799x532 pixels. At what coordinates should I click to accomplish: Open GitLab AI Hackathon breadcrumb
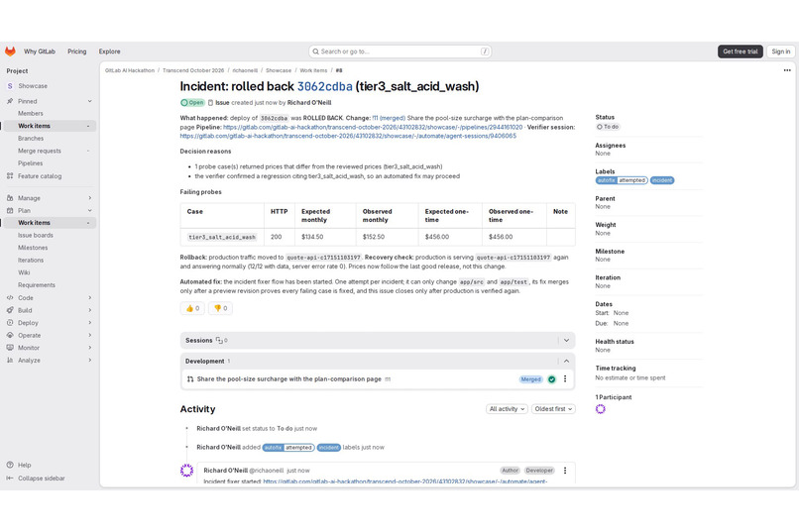[x=130, y=70]
